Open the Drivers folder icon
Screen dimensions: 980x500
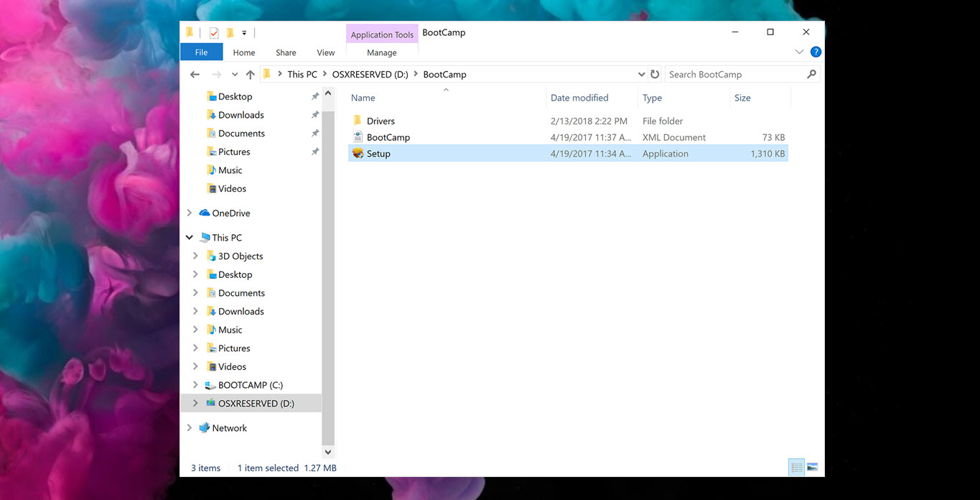(358, 121)
